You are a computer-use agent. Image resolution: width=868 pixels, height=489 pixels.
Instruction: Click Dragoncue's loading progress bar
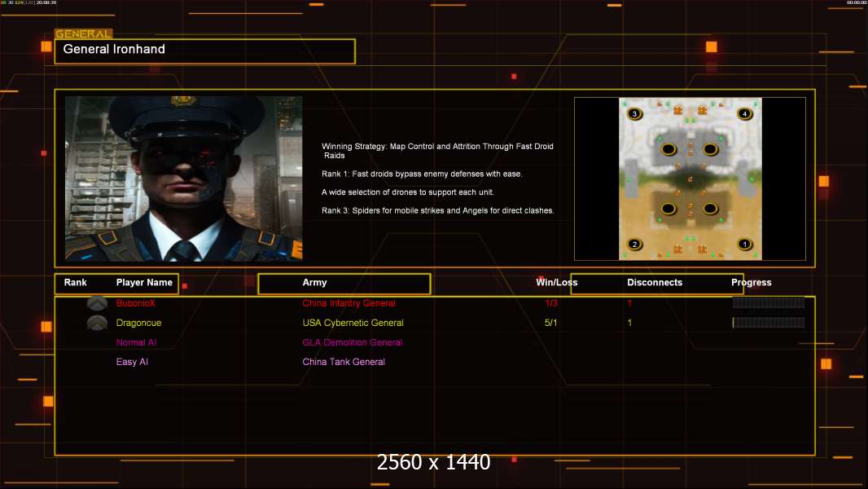(x=769, y=322)
